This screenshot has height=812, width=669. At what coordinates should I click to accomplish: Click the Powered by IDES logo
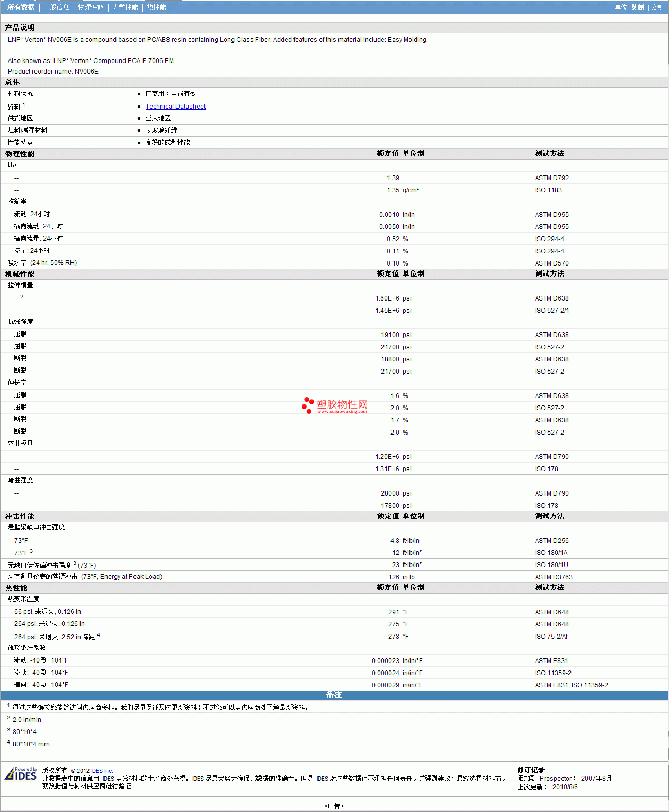point(21,774)
